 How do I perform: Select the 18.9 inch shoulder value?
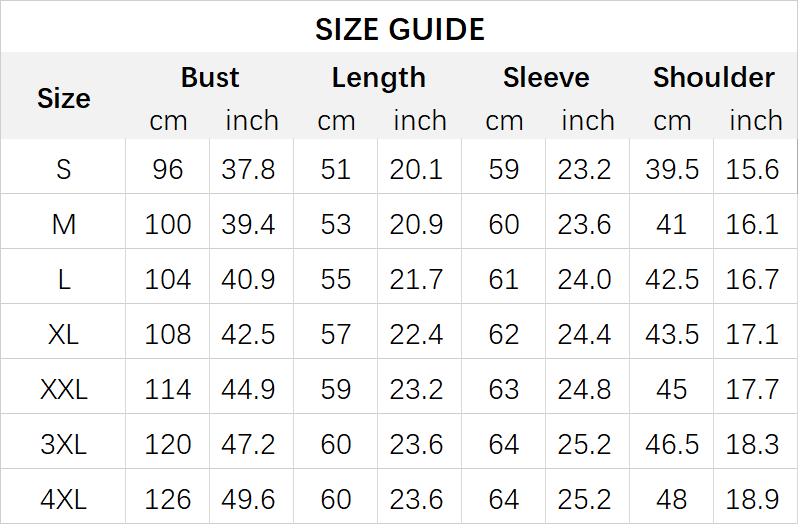[x=753, y=498]
